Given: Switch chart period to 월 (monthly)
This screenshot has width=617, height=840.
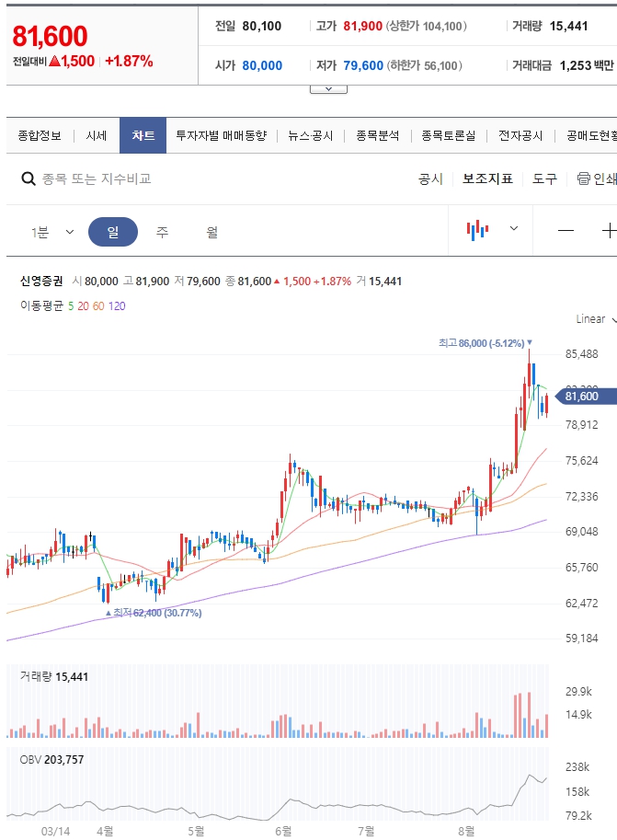Looking at the screenshot, I should click(212, 232).
